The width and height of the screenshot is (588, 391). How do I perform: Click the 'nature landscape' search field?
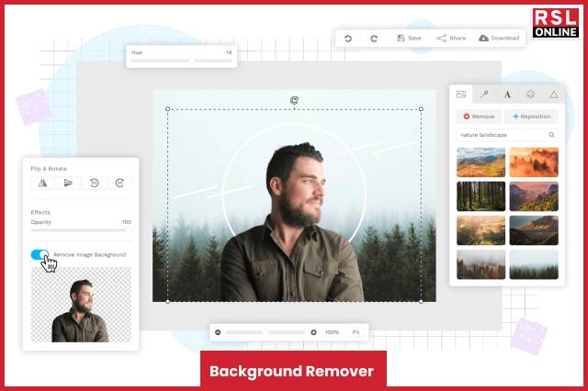tap(507, 135)
